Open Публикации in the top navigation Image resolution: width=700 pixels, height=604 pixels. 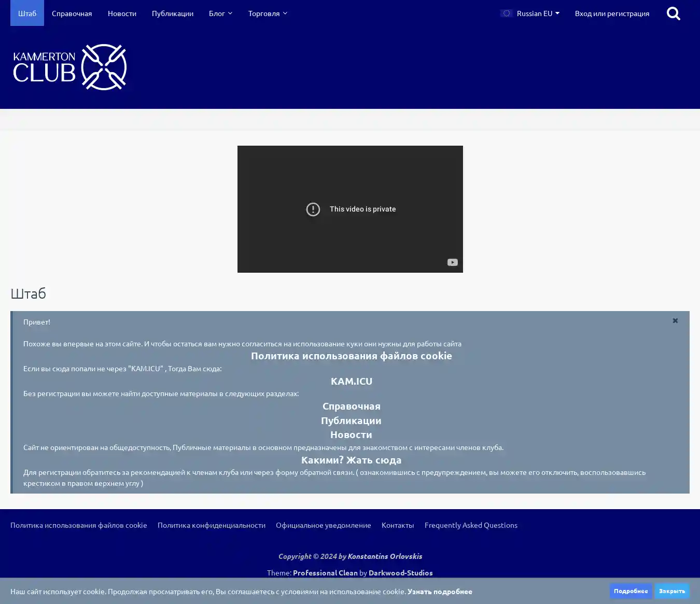[172, 13]
